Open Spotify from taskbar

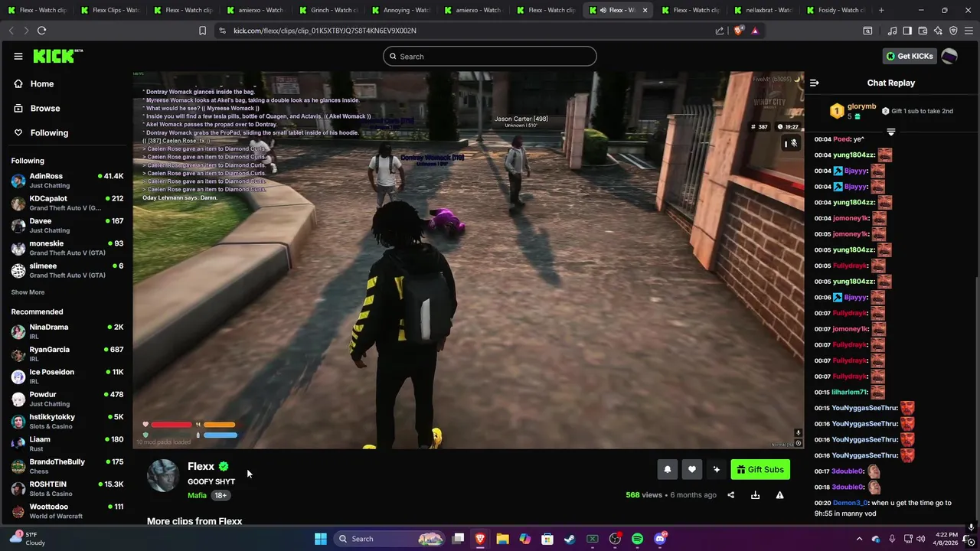click(x=637, y=539)
